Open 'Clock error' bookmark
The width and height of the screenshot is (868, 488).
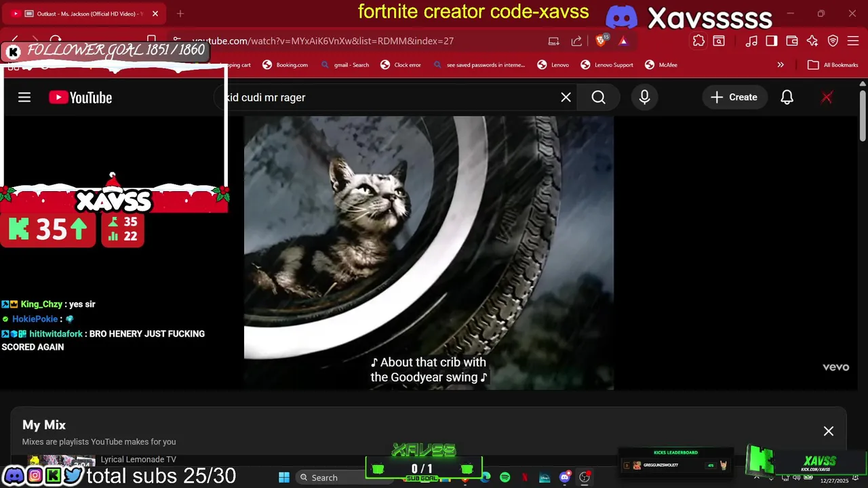point(401,65)
